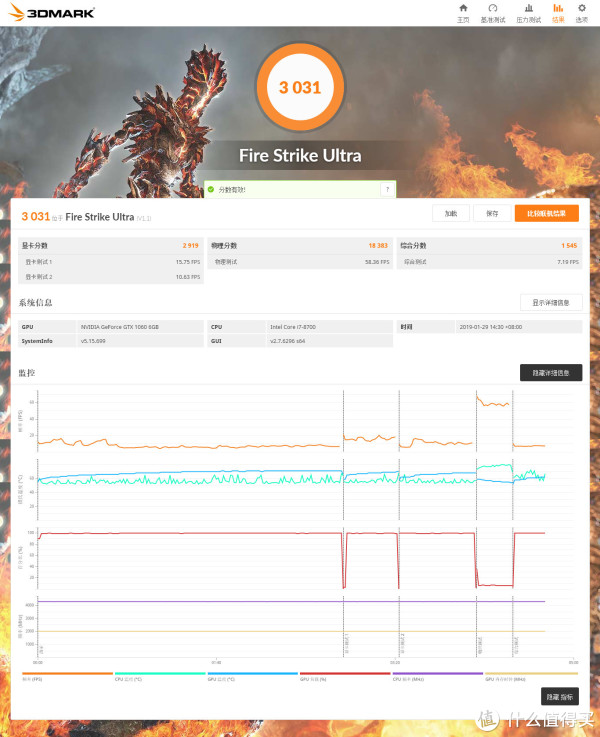Toggle the GPU 内存时钟 (MHz) legend series
Screen dimensions: 600x737
pos(531,676)
